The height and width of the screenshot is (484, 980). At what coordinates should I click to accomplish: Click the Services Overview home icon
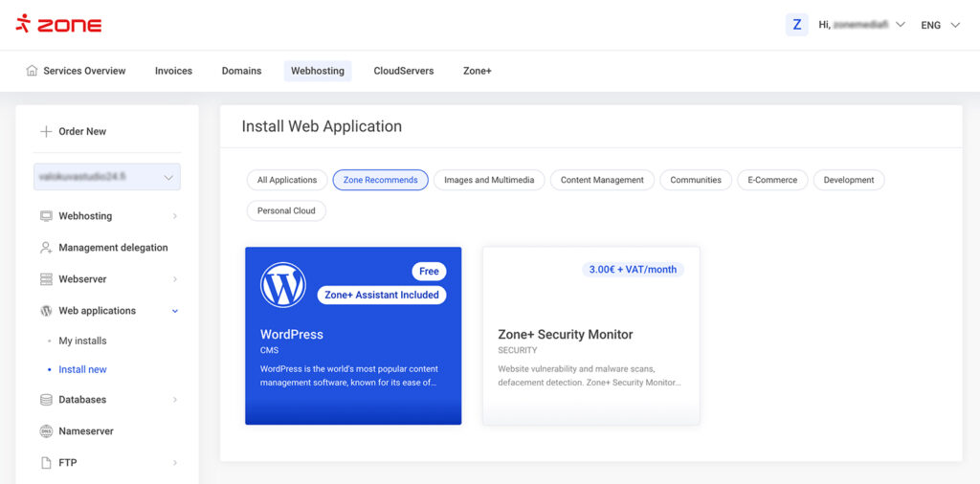point(32,71)
